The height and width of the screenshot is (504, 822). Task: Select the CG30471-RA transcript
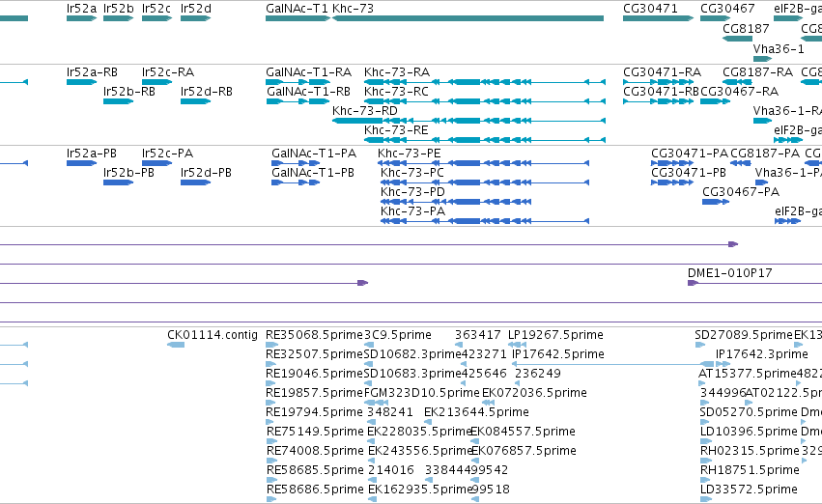tap(659, 82)
